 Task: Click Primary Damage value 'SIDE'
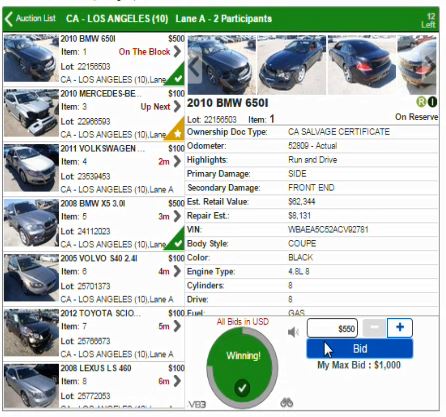click(x=297, y=174)
